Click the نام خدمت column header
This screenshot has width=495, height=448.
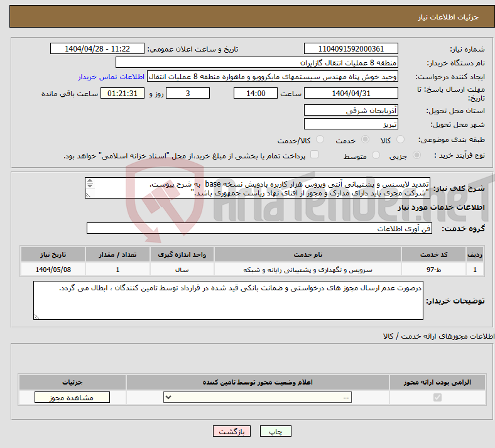click(308, 254)
